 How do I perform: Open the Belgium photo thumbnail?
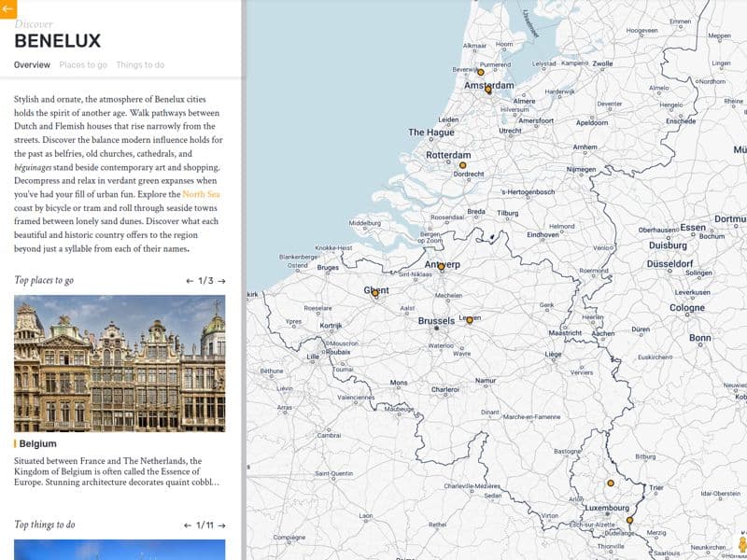(x=120, y=363)
